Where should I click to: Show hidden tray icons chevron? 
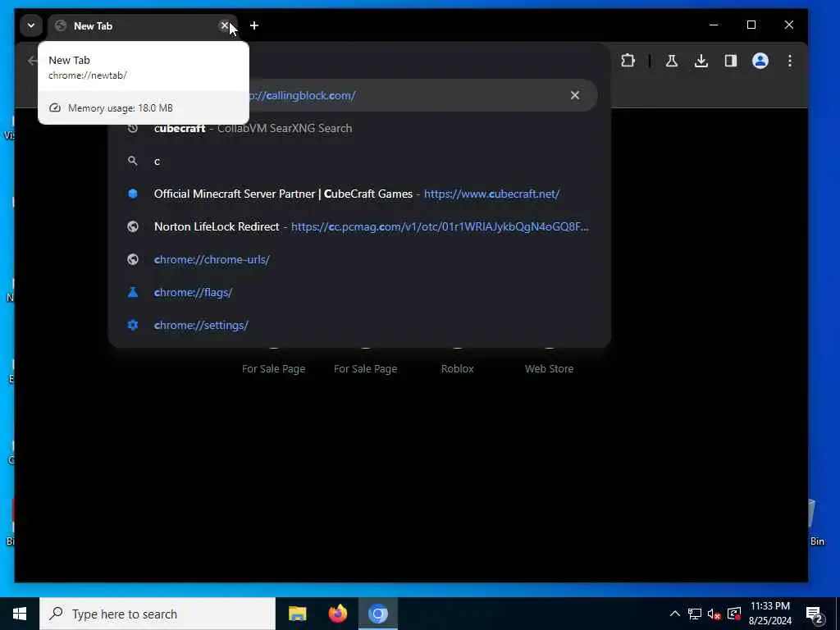coord(675,614)
